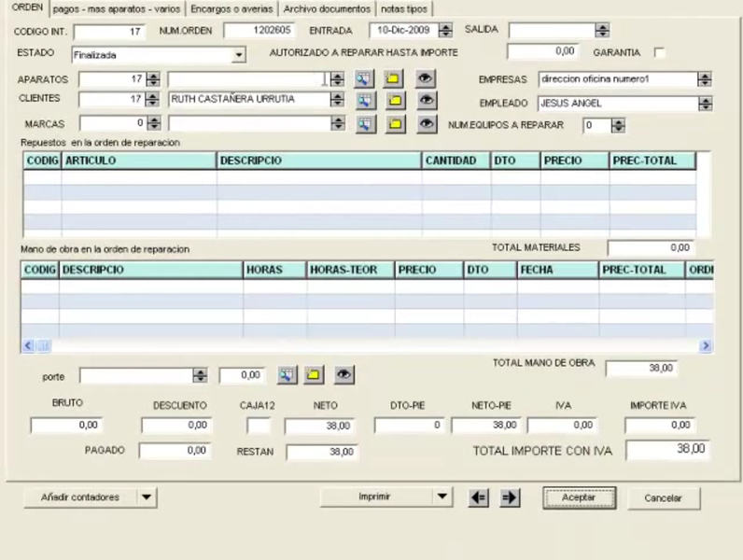743x560 pixels.
Task: Click the TOTAL MANO DE OBRA field
Action: tap(641, 369)
